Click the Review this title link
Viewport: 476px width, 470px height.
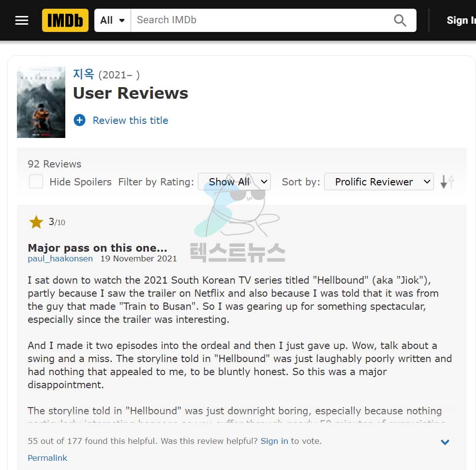(x=130, y=121)
